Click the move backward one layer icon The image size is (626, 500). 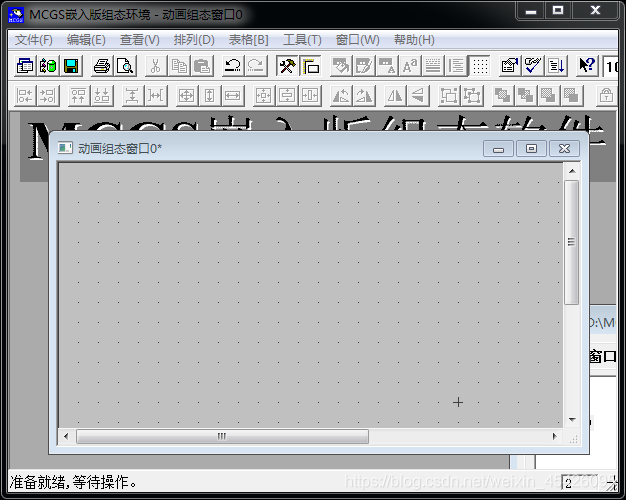572,96
